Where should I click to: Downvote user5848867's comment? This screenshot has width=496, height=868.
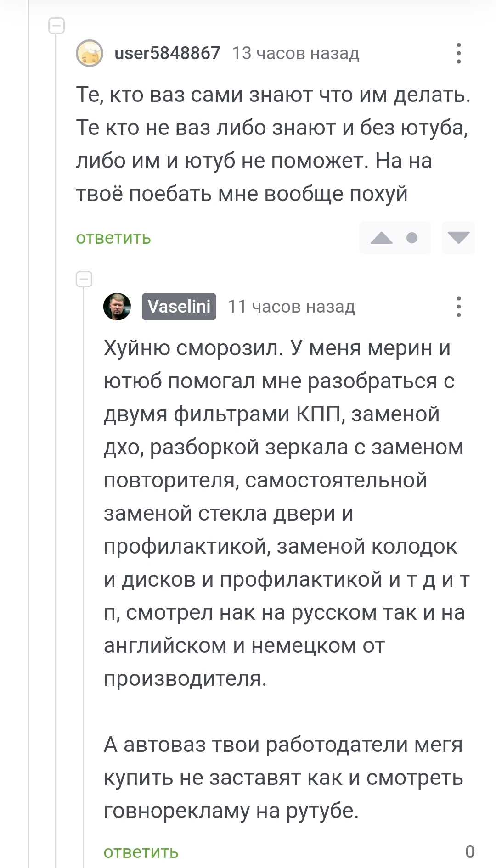(x=458, y=238)
